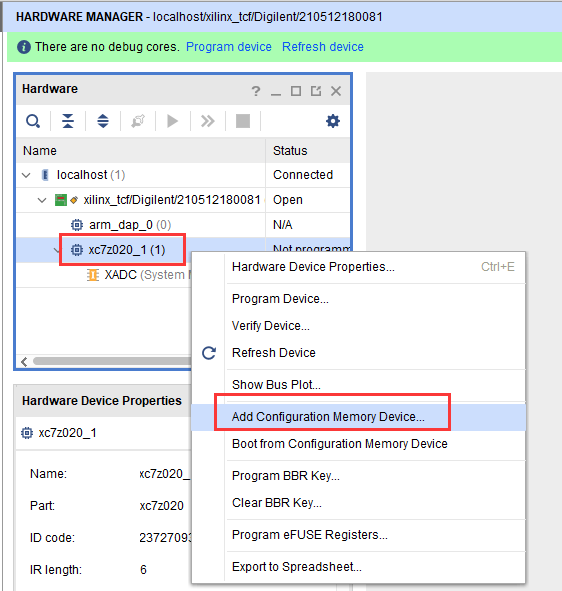Click the Run trigger play icon

point(173,121)
